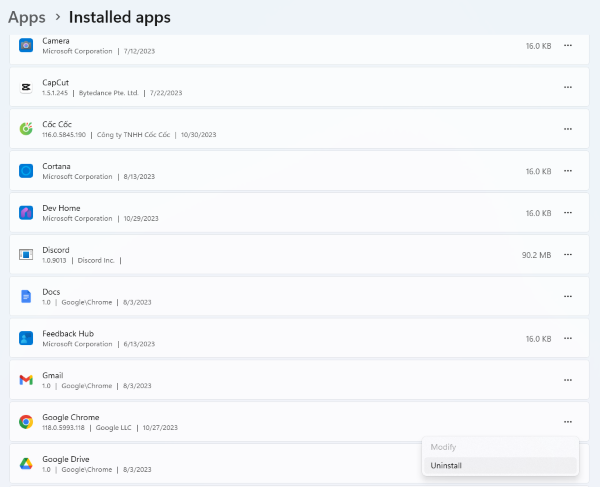Open the three-dot menu for Camera
Screen dimensions: 600x487
point(568,46)
